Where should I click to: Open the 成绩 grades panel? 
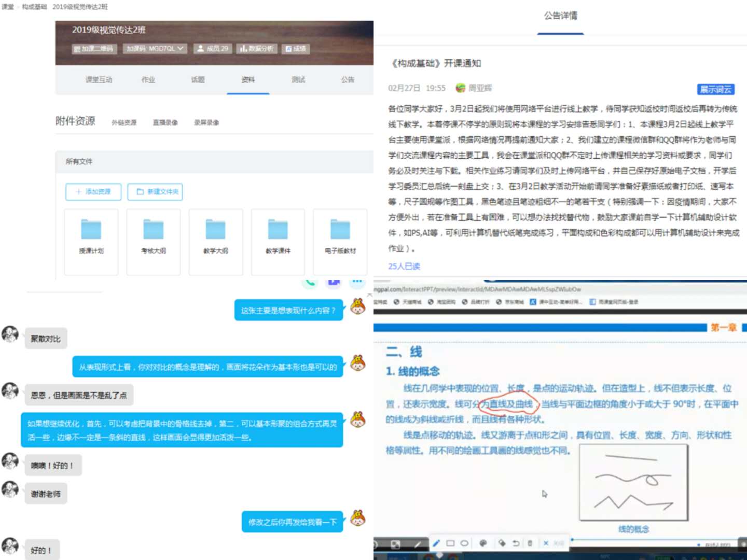[x=295, y=49]
